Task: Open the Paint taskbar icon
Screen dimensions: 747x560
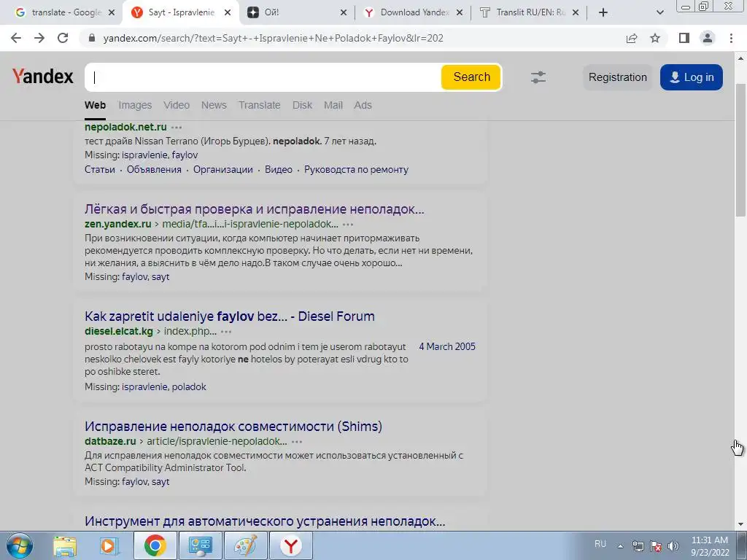Action: tap(246, 545)
